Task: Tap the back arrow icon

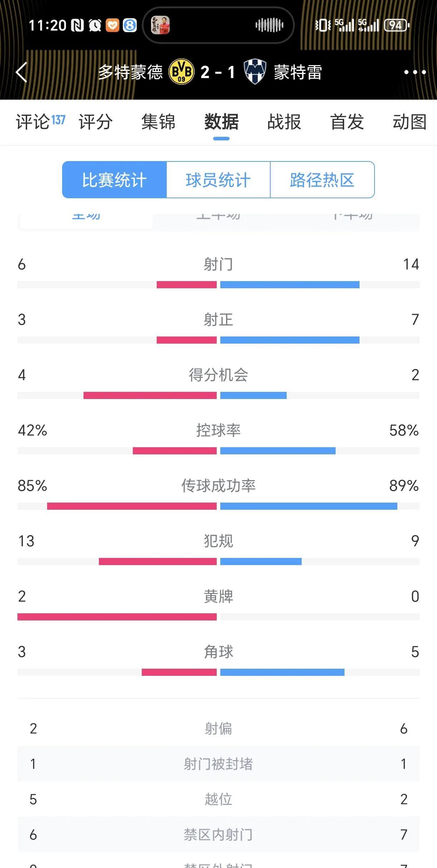Action: 22,72
